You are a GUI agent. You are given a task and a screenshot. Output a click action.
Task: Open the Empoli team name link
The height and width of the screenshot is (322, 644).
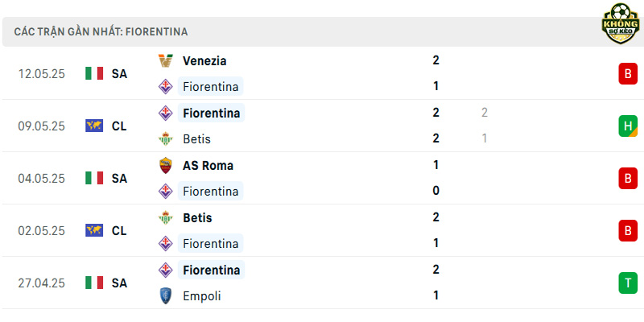202,296
